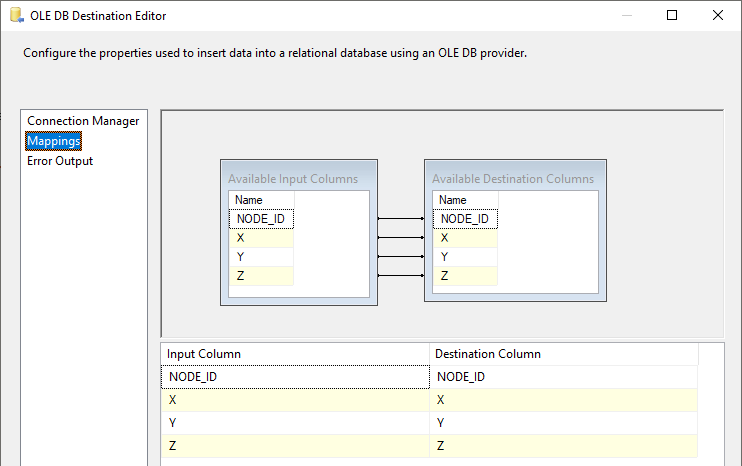Image resolution: width=742 pixels, height=466 pixels.
Task: Open the Connection Manager page
Action: tap(83, 121)
